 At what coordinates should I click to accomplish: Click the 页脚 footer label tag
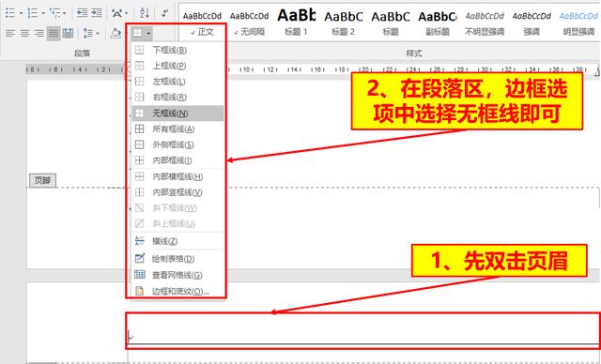[x=42, y=180]
